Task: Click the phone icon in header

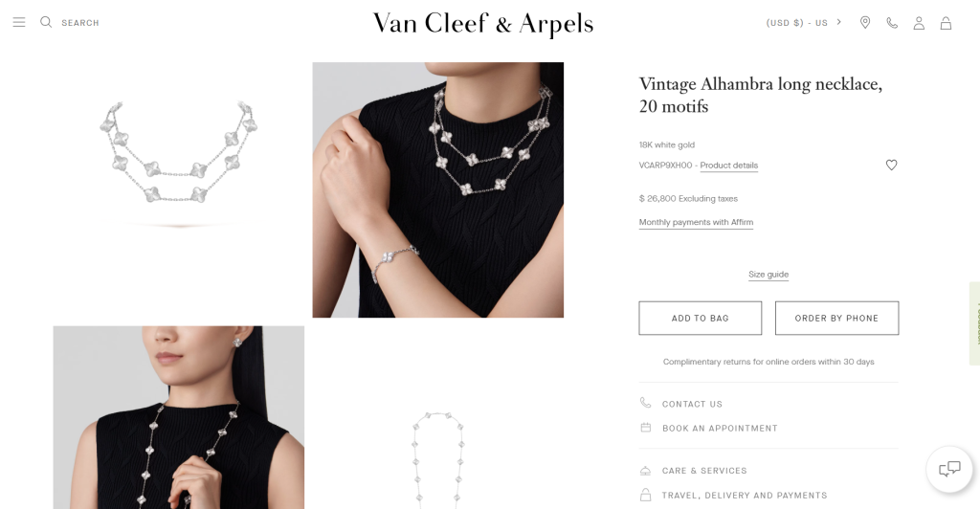Action: click(892, 23)
